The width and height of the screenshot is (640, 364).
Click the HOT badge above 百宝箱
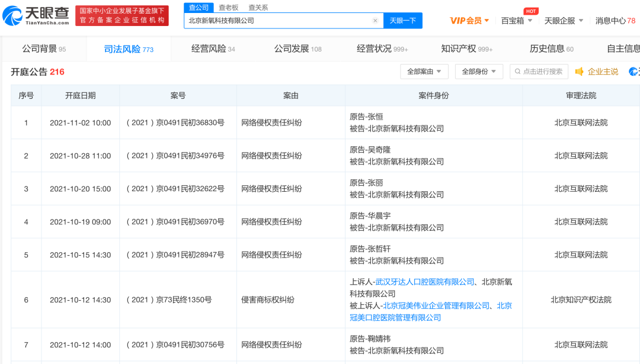click(x=531, y=11)
